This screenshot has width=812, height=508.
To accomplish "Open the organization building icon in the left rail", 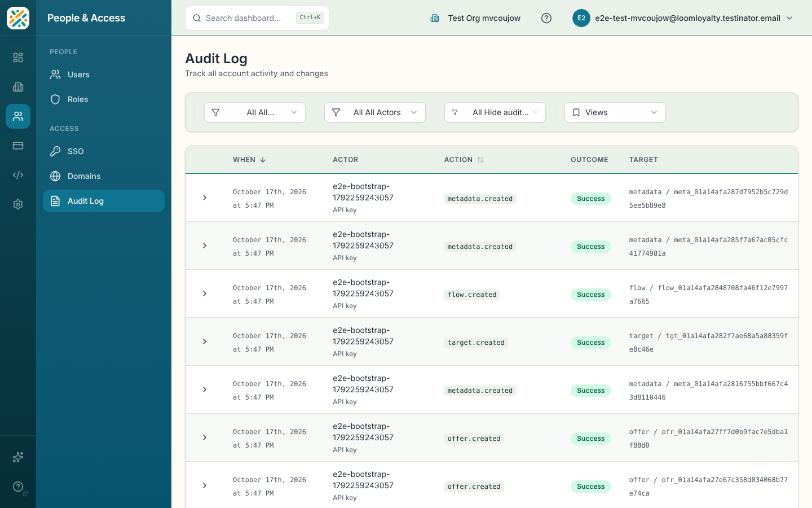I will point(18,87).
